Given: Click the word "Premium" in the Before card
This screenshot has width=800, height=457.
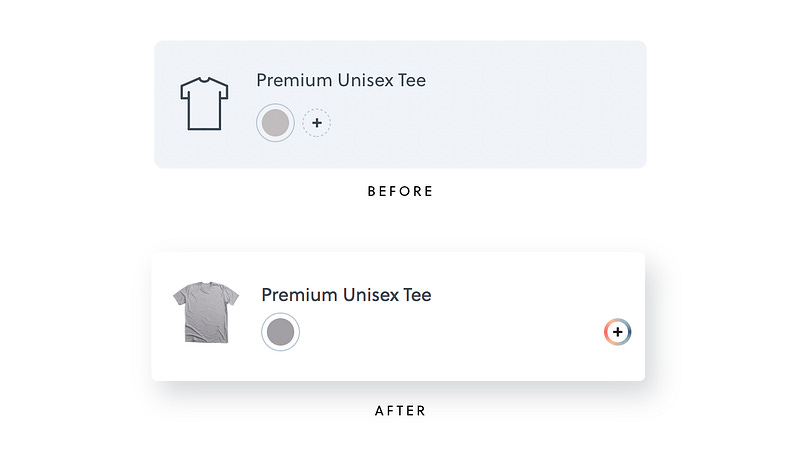Looking at the screenshot, I should [x=294, y=80].
